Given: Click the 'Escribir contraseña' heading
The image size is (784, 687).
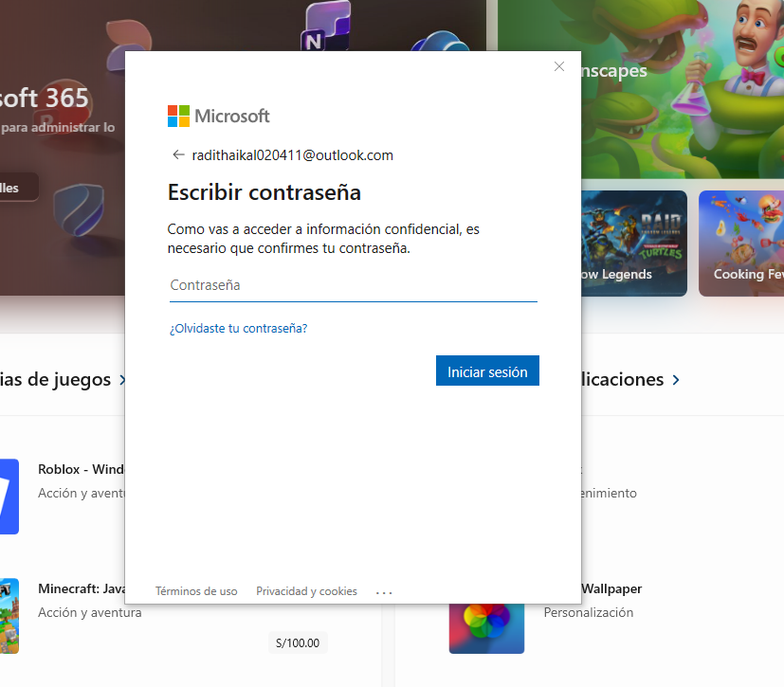Looking at the screenshot, I should [264, 192].
